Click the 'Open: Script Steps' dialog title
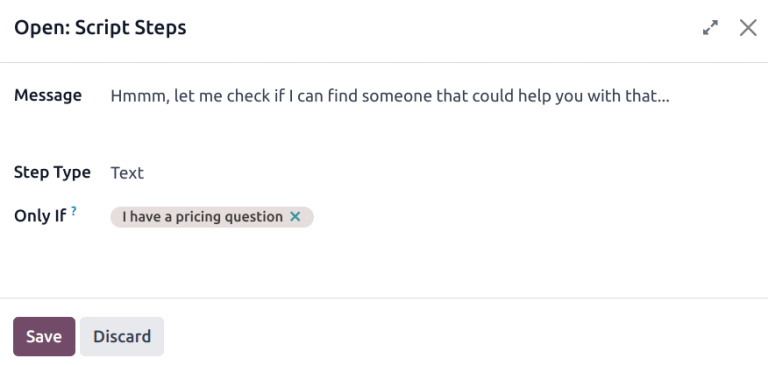Viewport: 768px width, 365px height. [x=100, y=28]
